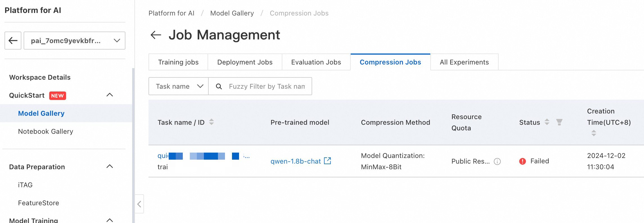This screenshot has height=223, width=644.
Task: Switch to the Training jobs tab
Action: pyautogui.click(x=178, y=62)
